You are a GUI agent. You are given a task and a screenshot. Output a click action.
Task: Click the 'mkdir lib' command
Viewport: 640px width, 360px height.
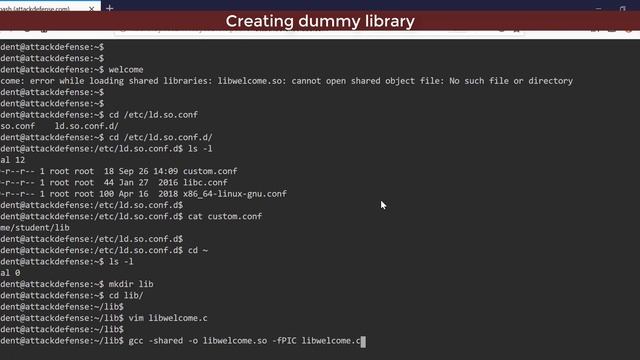click(x=131, y=284)
